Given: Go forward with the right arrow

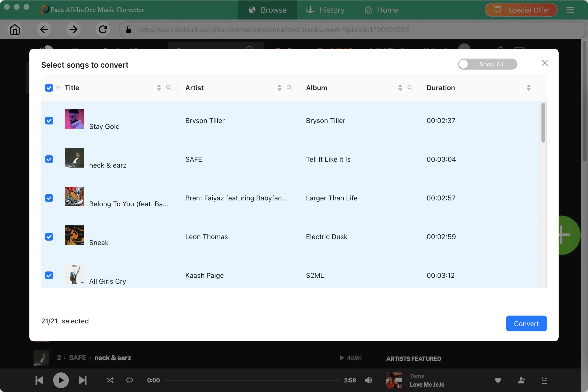Looking at the screenshot, I should (x=73, y=29).
